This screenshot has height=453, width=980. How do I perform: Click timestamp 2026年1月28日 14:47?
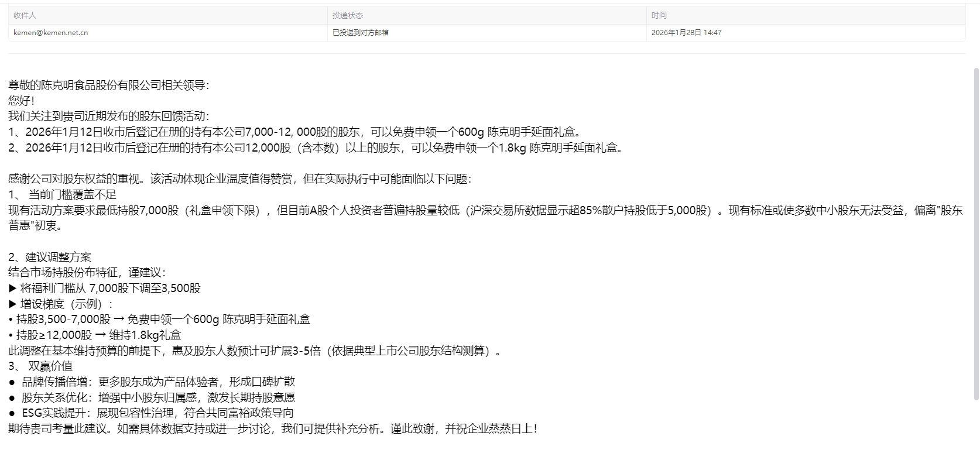click(687, 33)
